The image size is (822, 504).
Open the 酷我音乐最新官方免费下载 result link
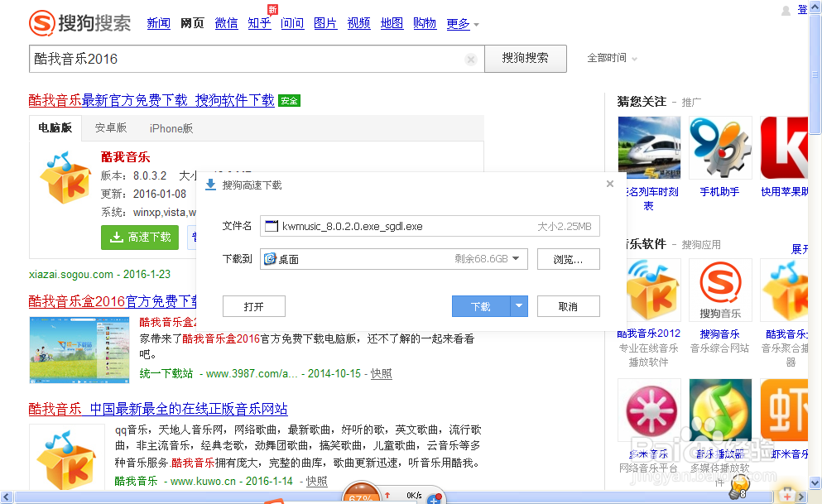(151, 100)
